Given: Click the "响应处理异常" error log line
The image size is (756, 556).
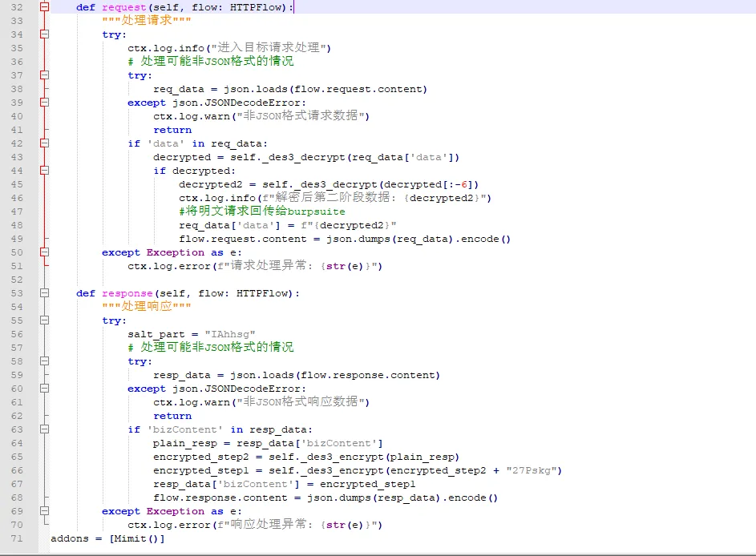Looking at the screenshot, I should tap(255, 525).
